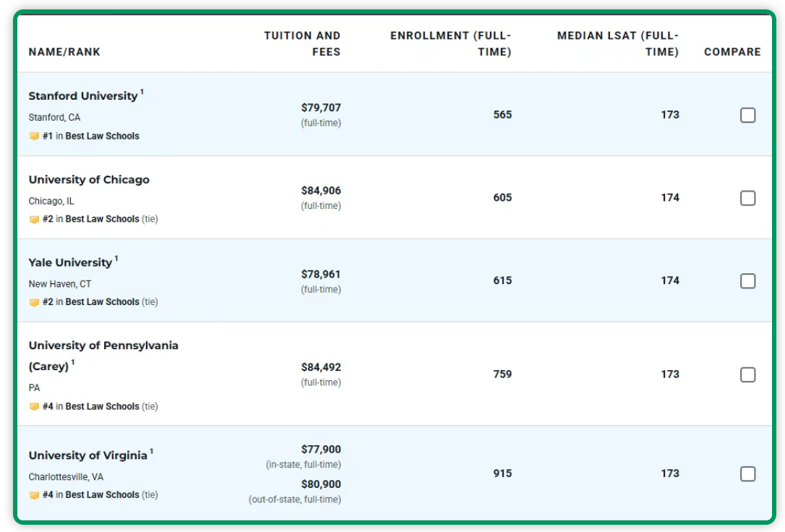The width and height of the screenshot is (785, 532).
Task: Click the Tuition and Fees column header
Action: coord(302,43)
